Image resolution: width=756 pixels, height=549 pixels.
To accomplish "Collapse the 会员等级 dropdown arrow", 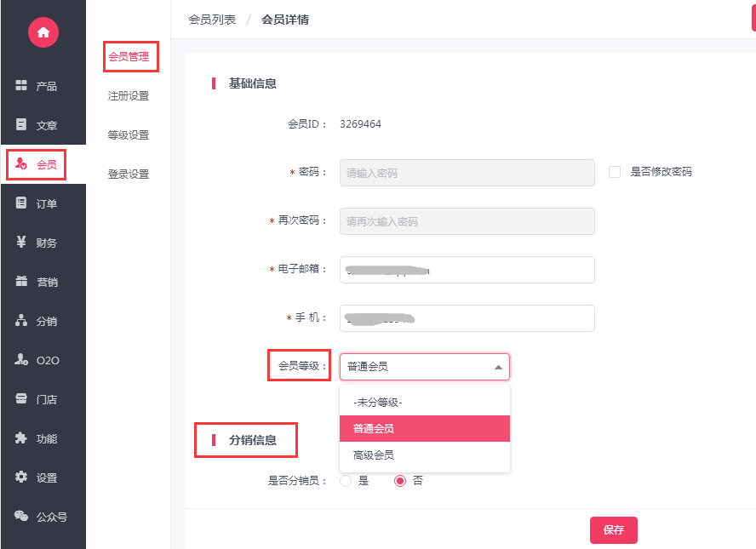I will coord(499,368).
